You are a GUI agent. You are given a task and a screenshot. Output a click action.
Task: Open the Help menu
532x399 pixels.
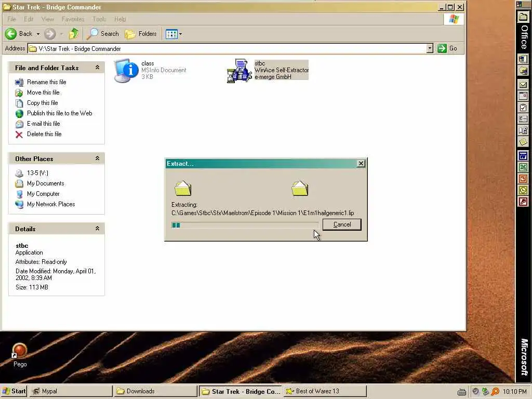(120, 19)
